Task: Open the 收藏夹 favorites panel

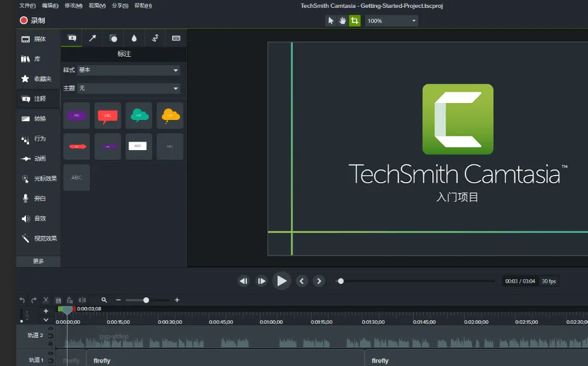Action: click(x=38, y=78)
